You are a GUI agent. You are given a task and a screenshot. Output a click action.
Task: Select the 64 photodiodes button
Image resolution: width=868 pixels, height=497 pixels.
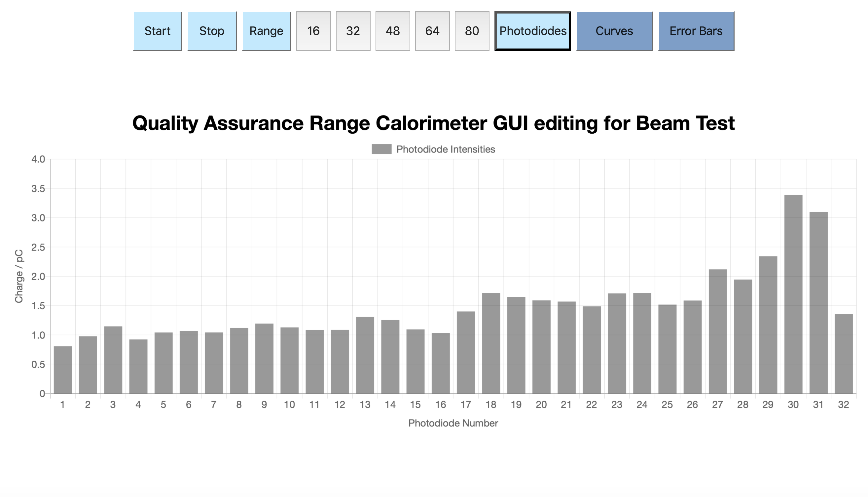click(432, 31)
